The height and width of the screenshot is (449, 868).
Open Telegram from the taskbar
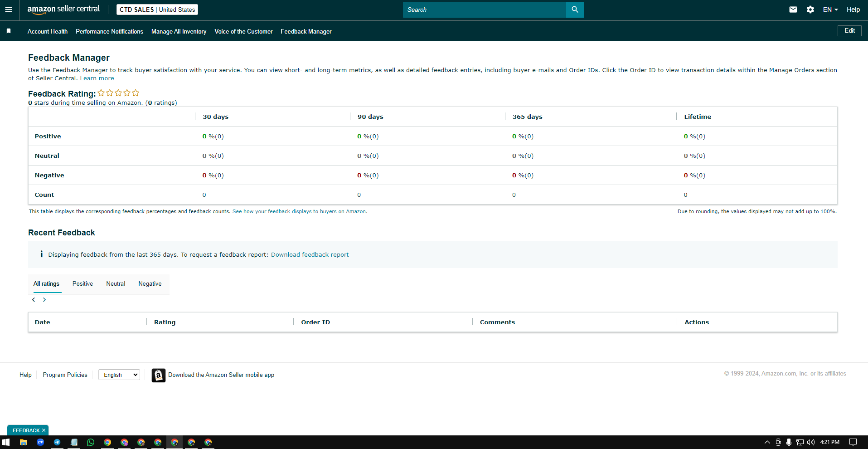point(57,442)
